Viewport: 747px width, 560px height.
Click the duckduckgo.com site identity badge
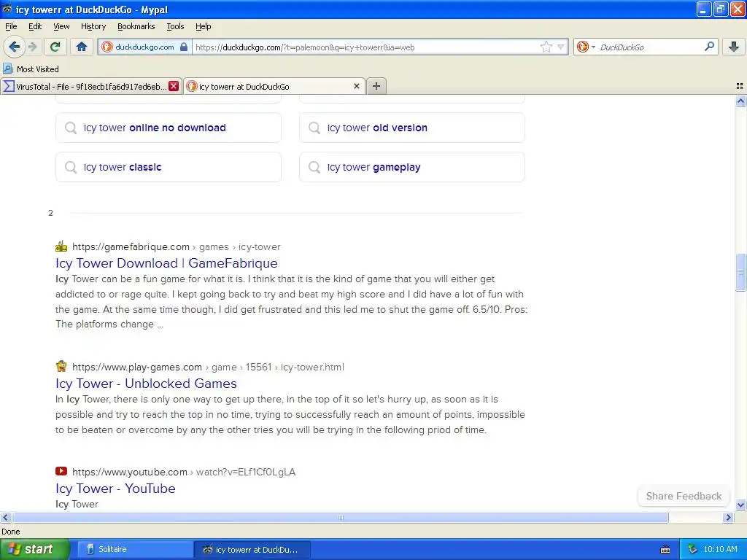[144, 47]
